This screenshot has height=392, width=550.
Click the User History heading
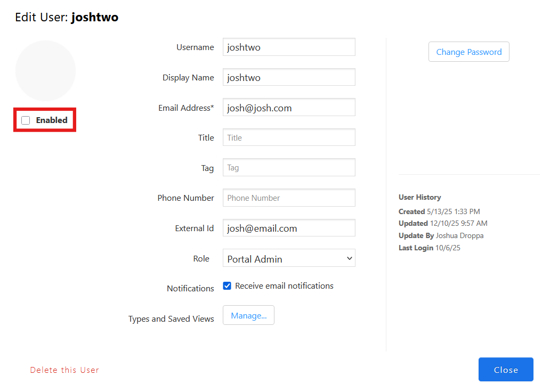(420, 197)
